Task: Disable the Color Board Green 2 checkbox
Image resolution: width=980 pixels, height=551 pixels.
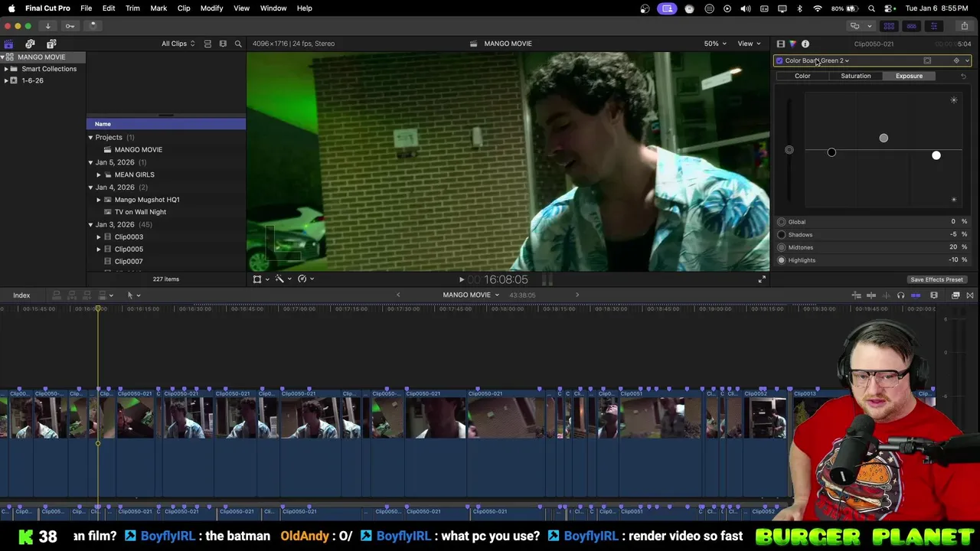Action: pyautogui.click(x=779, y=60)
